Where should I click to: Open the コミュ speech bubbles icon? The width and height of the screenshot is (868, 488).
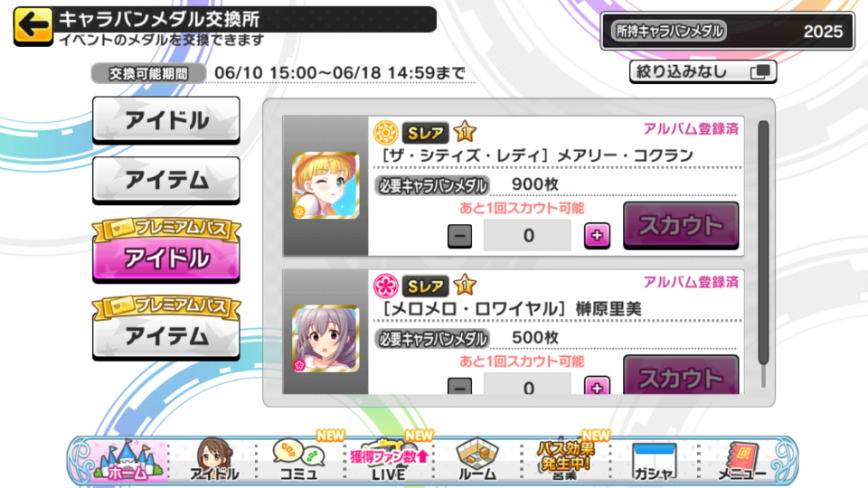pos(298,459)
